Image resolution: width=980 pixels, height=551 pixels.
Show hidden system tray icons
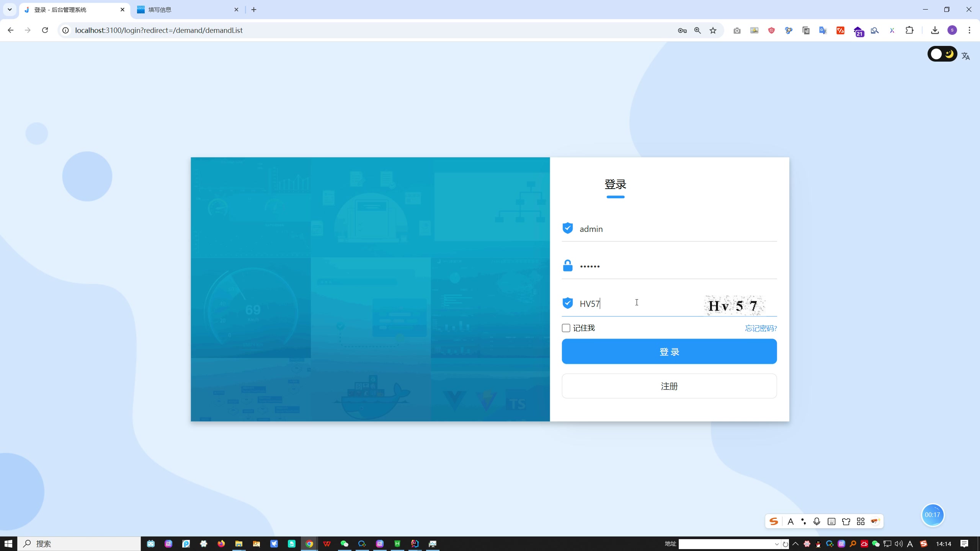tap(795, 544)
